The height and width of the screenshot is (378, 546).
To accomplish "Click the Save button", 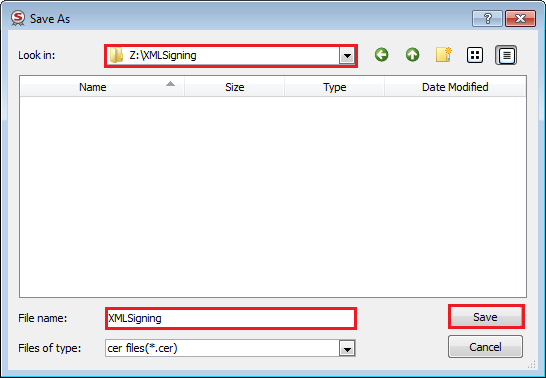I will tap(486, 317).
